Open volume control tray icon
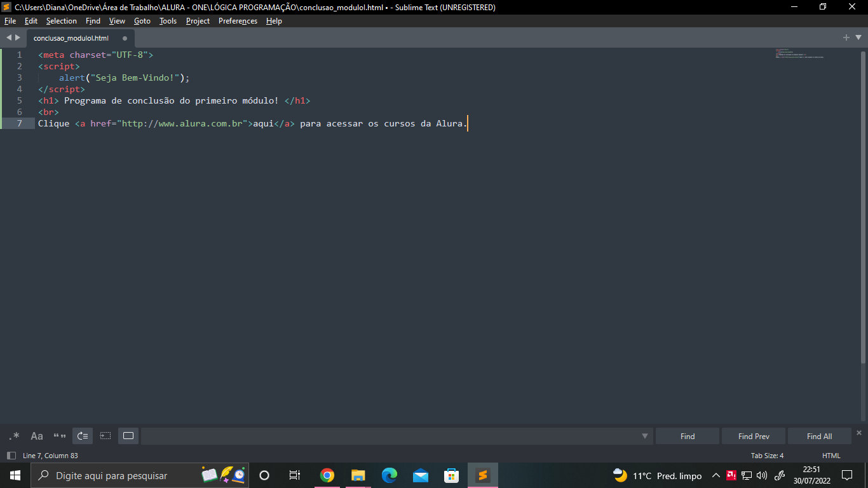The width and height of the screenshot is (868, 488). pos(762,475)
